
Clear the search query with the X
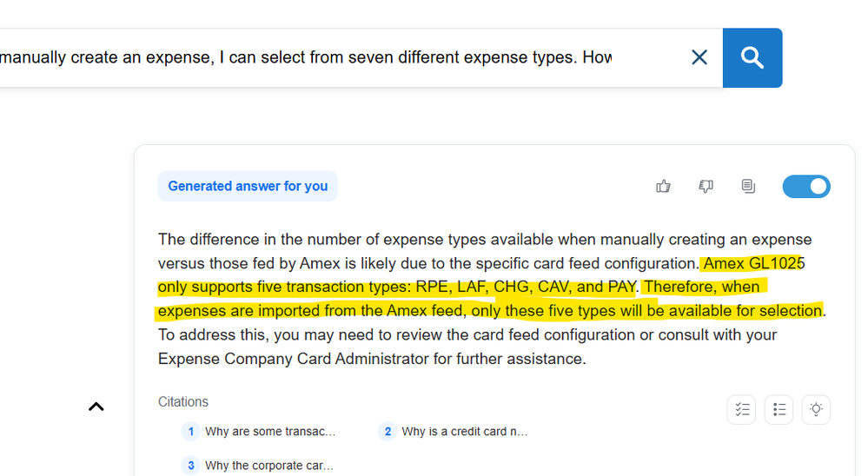[x=699, y=57]
